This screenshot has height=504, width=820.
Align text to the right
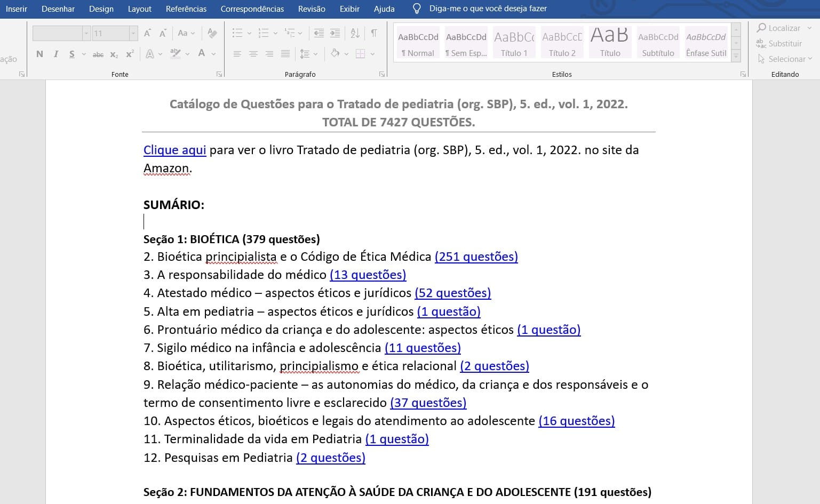(269, 54)
